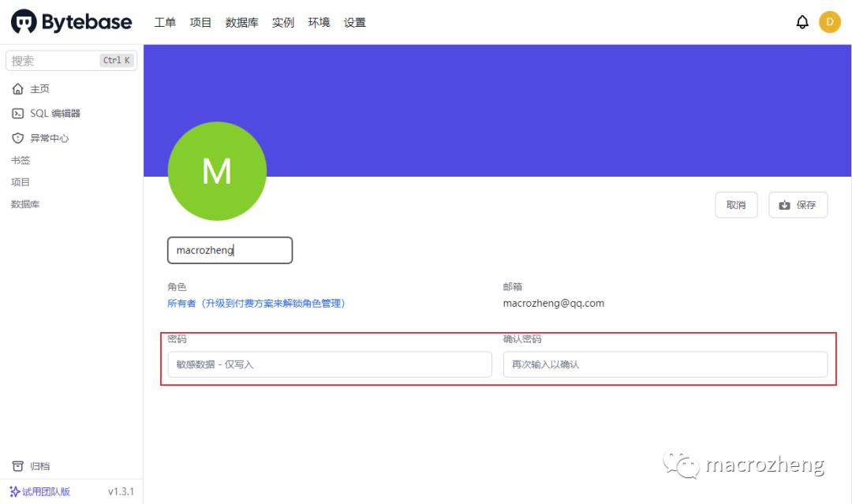Click the 密码 password input field

330,364
